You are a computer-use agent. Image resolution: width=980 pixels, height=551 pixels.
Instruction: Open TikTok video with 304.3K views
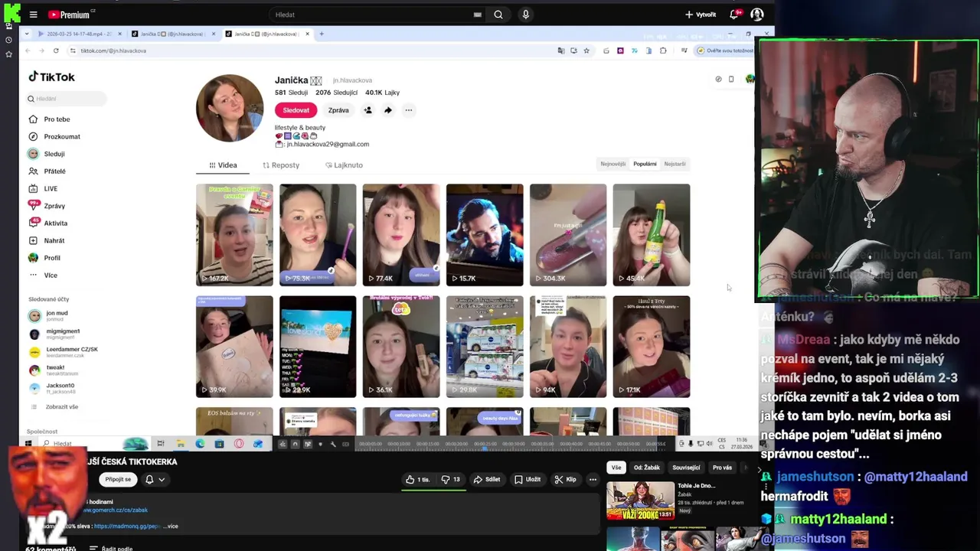[568, 235]
